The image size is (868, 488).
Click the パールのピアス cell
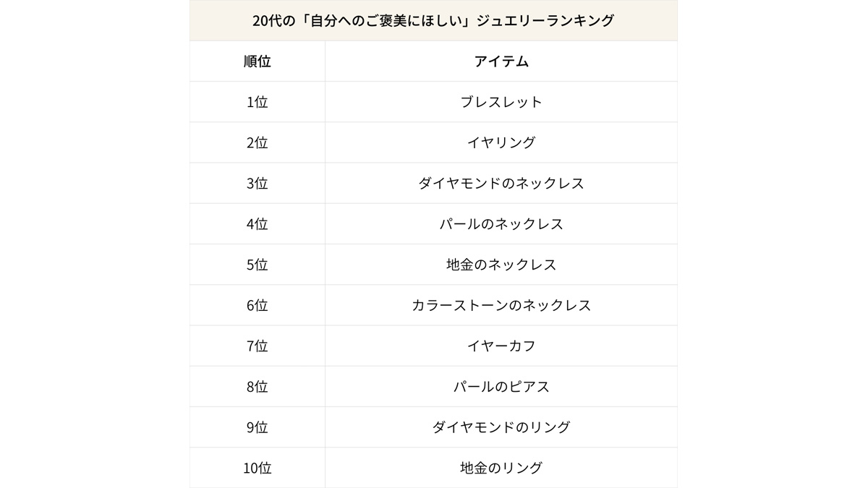(x=501, y=387)
